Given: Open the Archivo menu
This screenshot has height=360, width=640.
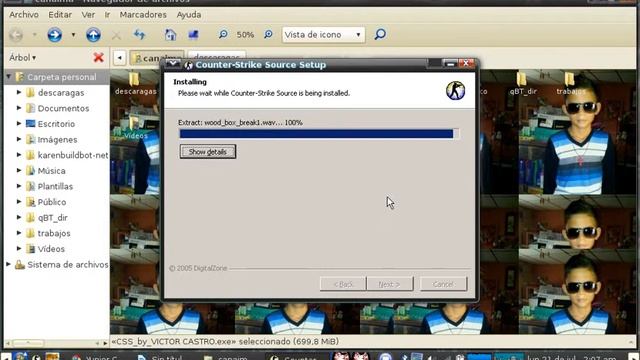Looking at the screenshot, I should click(24, 15).
